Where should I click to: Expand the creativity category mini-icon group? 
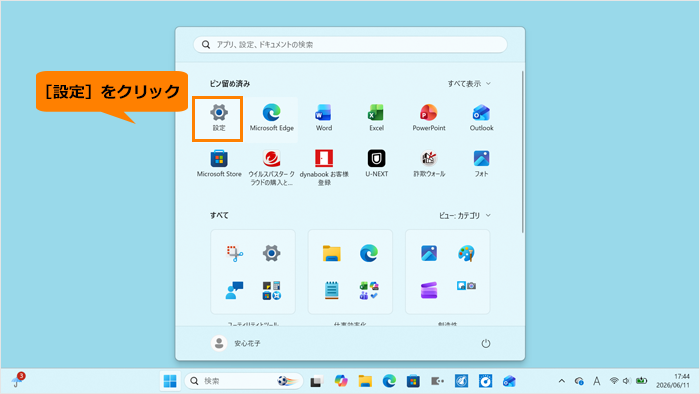(466, 286)
